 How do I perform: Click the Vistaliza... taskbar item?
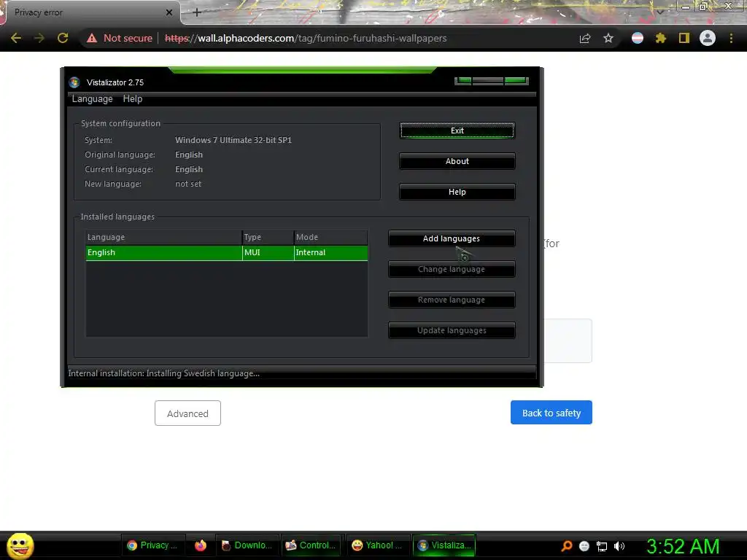(444, 545)
